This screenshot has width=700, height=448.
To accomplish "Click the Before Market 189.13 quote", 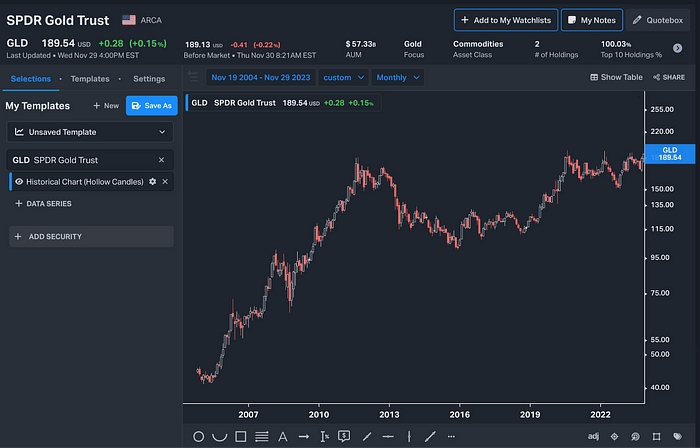I will (250, 50).
